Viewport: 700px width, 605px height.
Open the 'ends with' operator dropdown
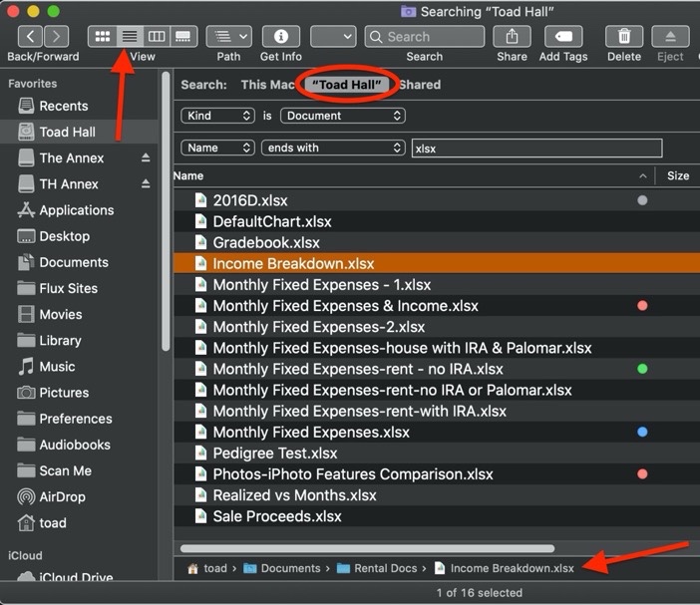pos(333,148)
